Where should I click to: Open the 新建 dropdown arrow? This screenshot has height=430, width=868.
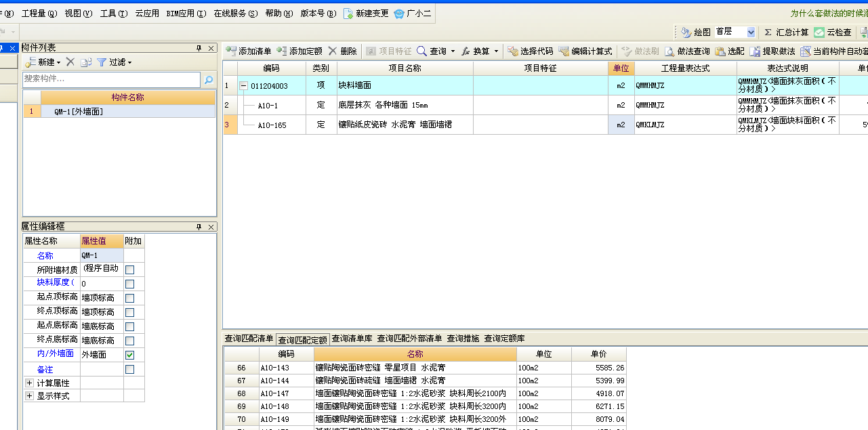tap(58, 62)
